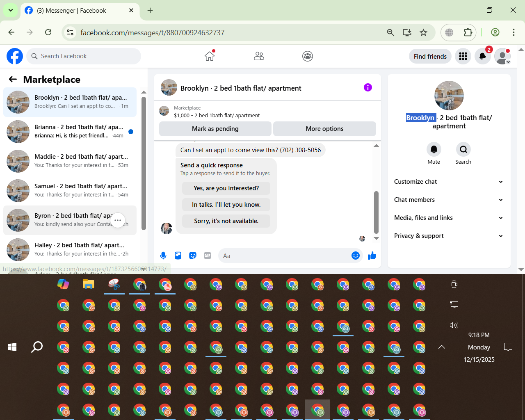
Task: Choose a GIF in composer
Action: pyautogui.click(x=208, y=256)
